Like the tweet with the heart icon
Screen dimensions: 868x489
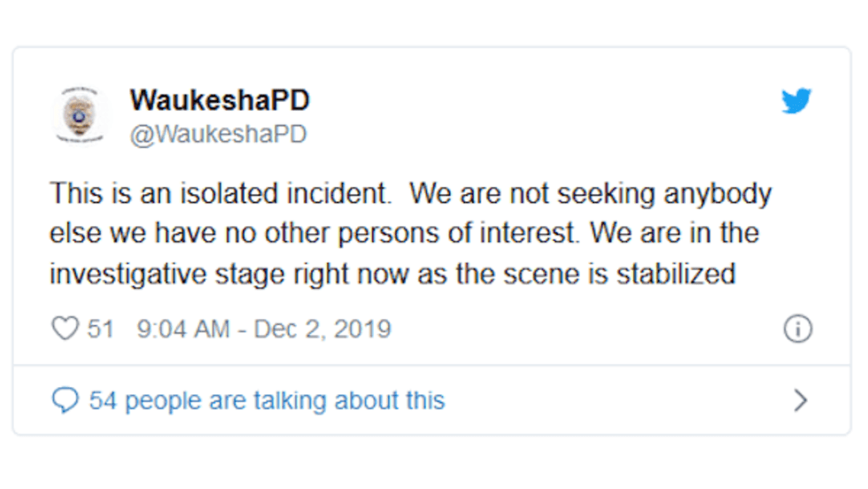(x=65, y=329)
